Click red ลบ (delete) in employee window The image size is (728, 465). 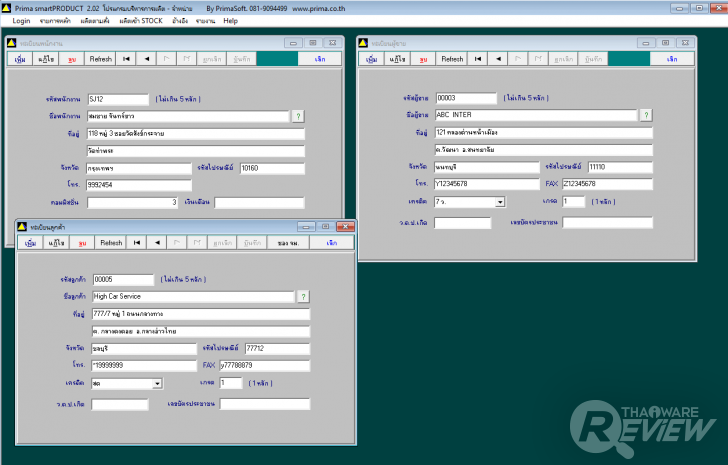point(72,59)
